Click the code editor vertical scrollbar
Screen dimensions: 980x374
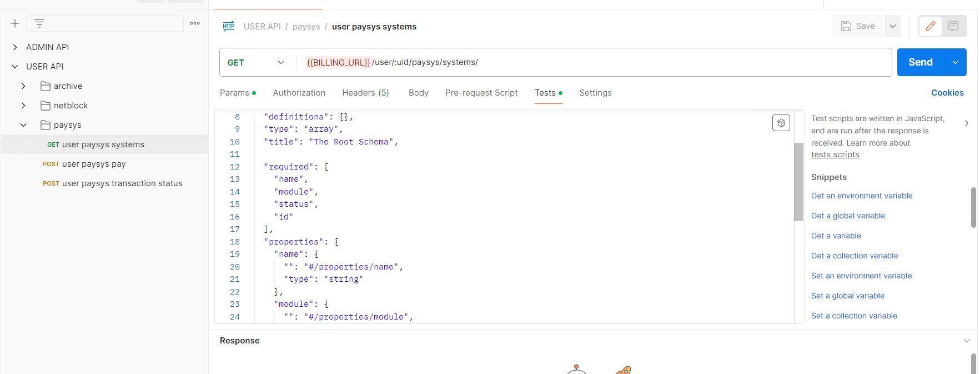(798, 182)
